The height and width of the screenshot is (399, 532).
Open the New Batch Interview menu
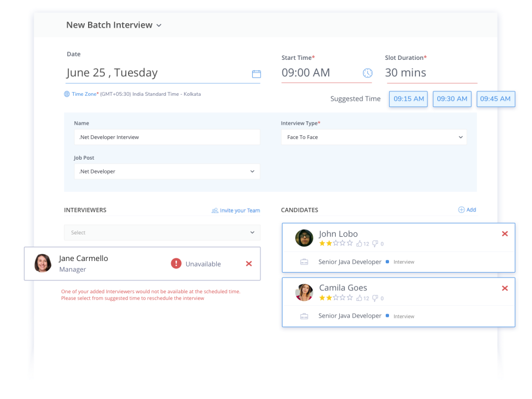pyautogui.click(x=159, y=25)
